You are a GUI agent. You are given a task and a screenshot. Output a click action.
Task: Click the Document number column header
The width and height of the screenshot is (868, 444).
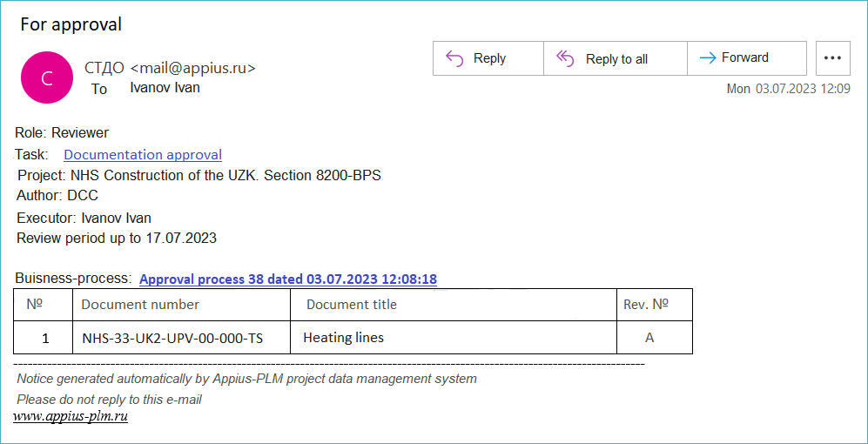(x=140, y=305)
